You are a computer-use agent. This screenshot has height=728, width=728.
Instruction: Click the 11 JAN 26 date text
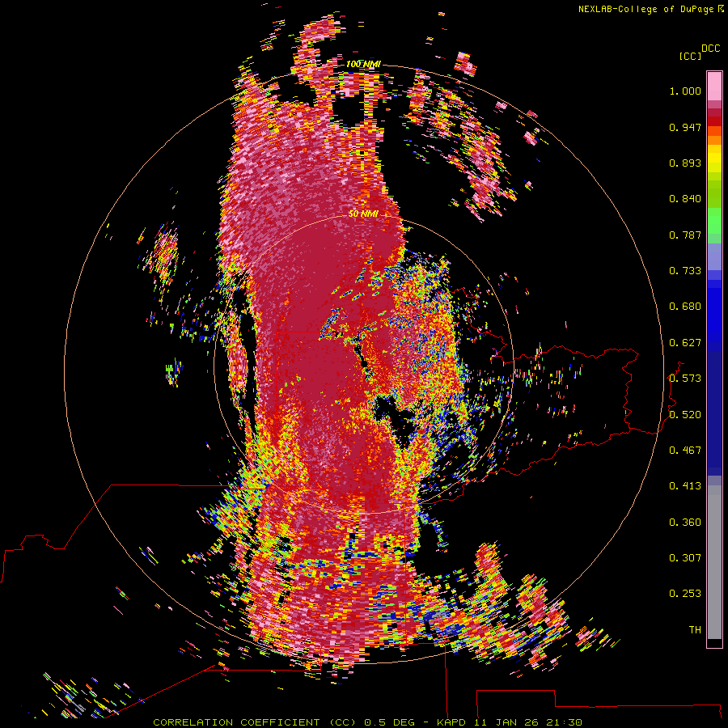[506, 722]
